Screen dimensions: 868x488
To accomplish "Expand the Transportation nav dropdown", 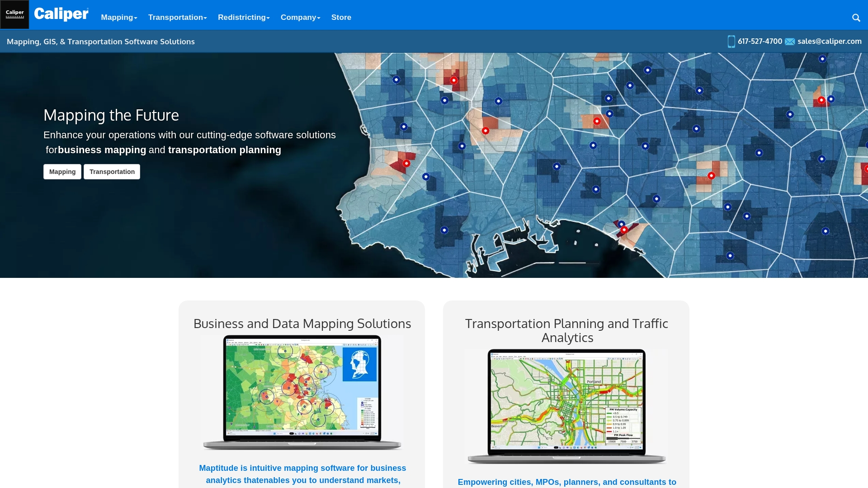I will (x=177, y=17).
